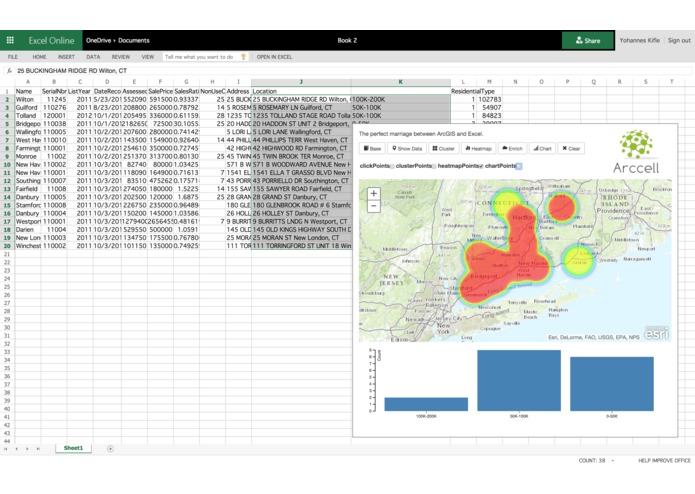Toggle the heatmapPoints checkbox
This screenshot has width=695, height=494.
(x=481, y=167)
